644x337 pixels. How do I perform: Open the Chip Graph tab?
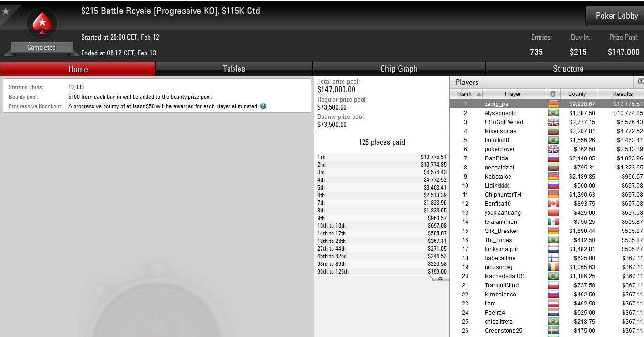tap(399, 69)
